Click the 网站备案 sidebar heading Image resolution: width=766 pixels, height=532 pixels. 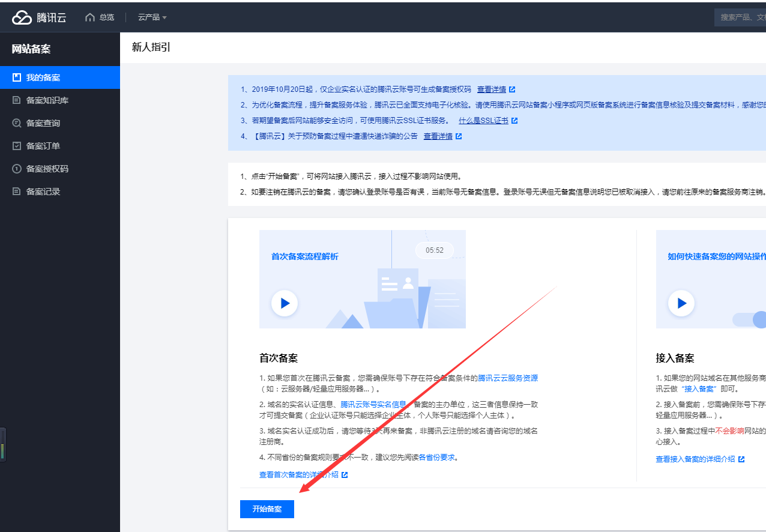click(31, 49)
